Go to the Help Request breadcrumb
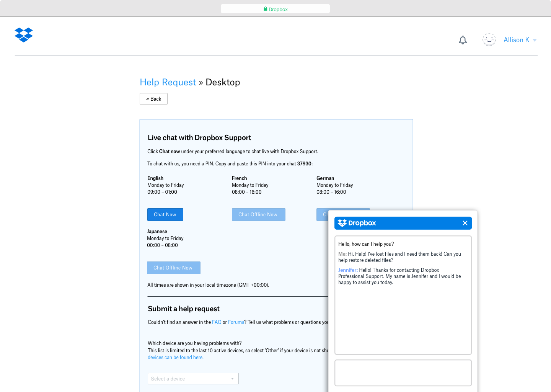This screenshot has height=392, width=551. pos(168,82)
